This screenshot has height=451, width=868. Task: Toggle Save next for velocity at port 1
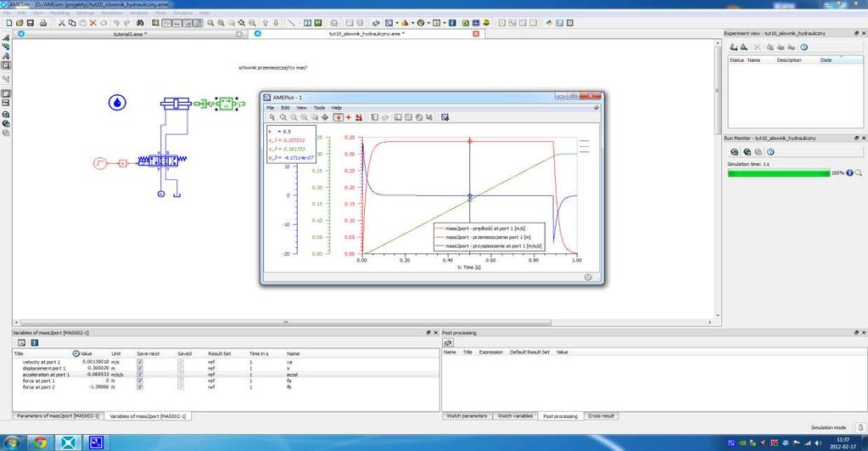(x=139, y=362)
